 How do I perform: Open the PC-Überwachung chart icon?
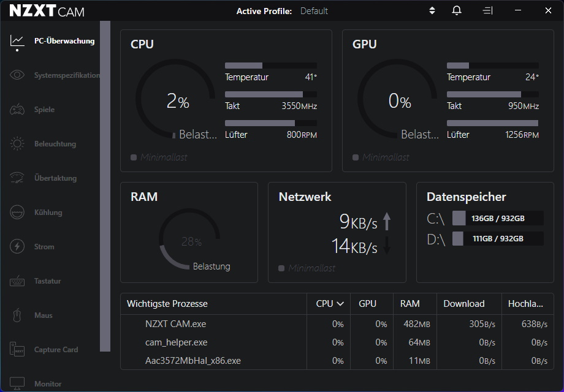point(17,41)
